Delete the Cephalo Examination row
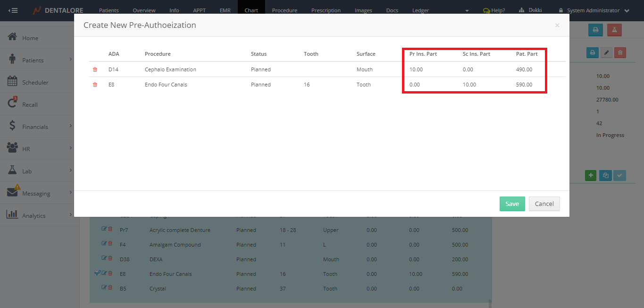Screen dimensions: 644x308 (x=95, y=69)
